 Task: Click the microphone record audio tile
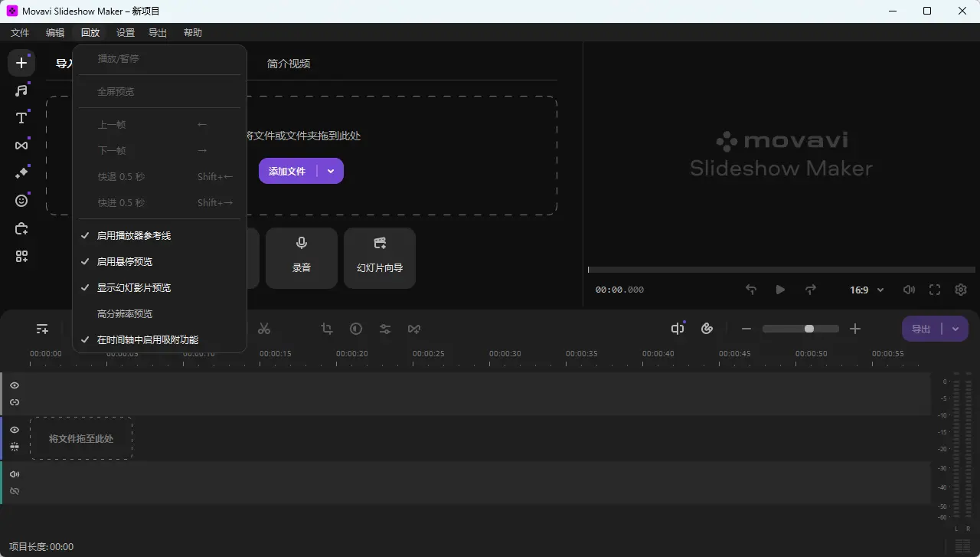[302, 257]
